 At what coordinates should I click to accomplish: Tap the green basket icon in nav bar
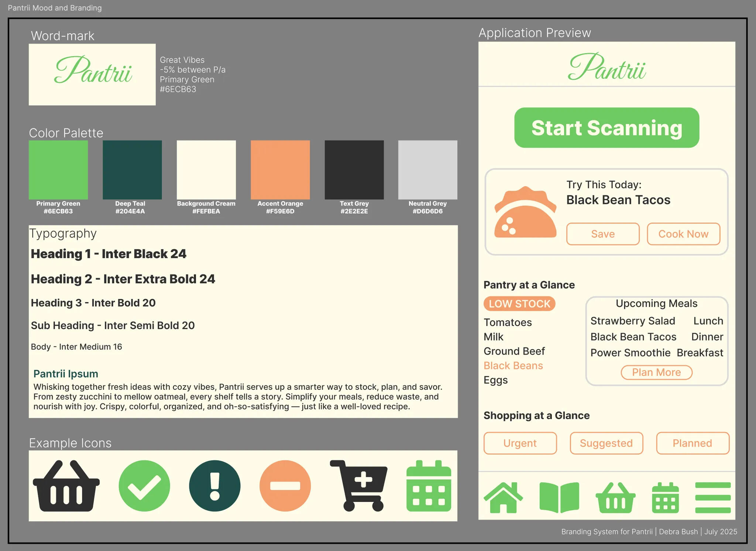(x=615, y=498)
